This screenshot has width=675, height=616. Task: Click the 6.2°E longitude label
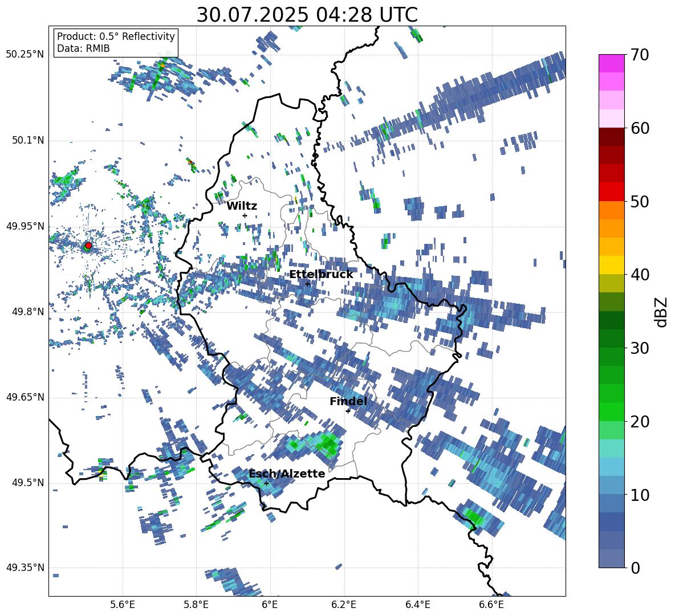point(344,605)
